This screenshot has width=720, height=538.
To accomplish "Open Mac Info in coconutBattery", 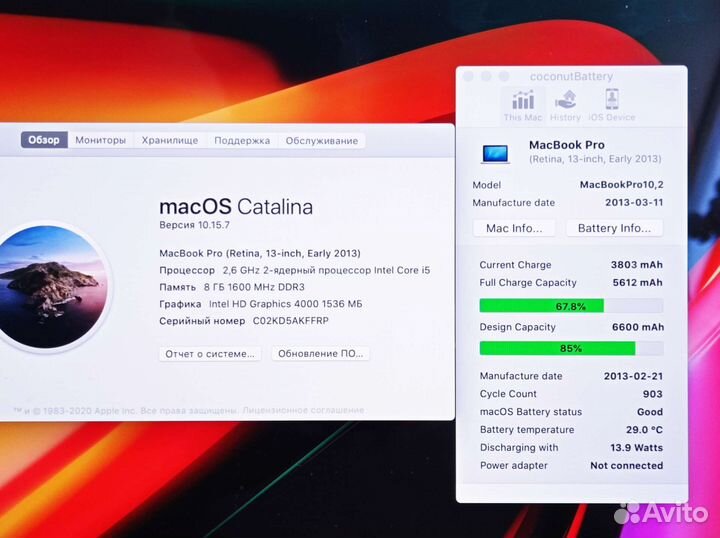I will click(x=514, y=228).
